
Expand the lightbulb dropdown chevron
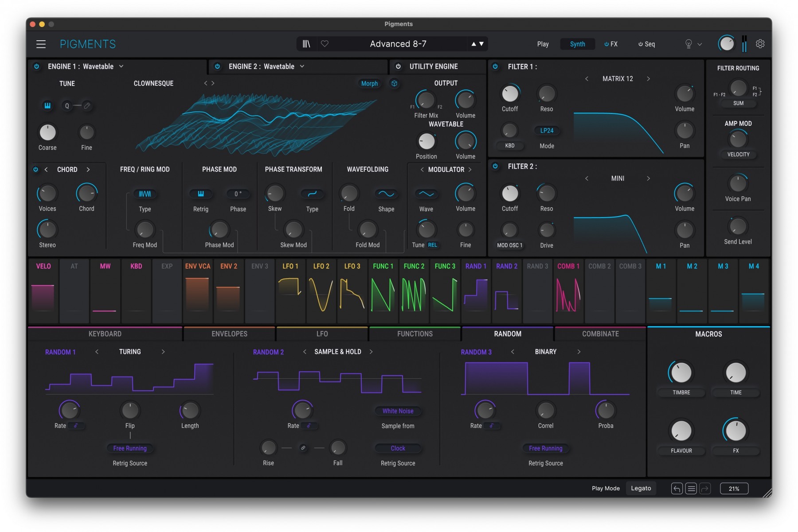click(700, 44)
